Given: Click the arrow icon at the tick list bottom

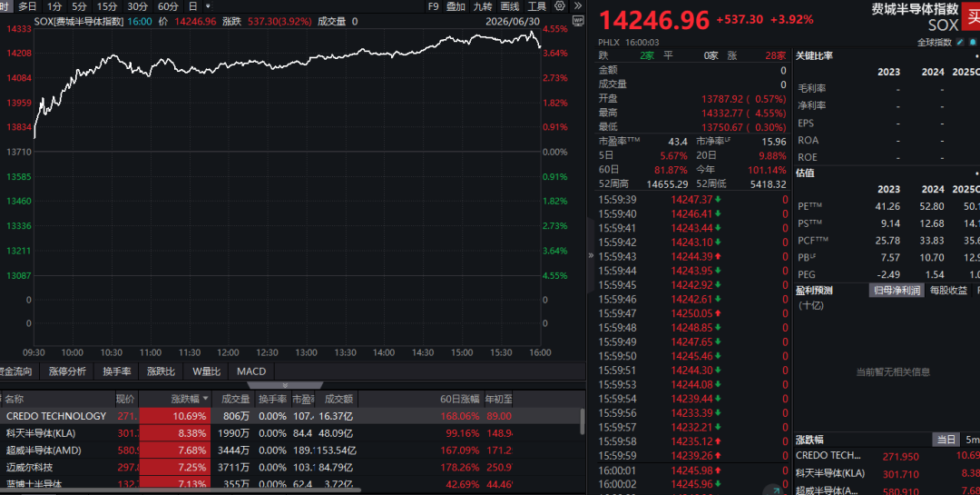Looking at the screenshot, I should 775,490.
